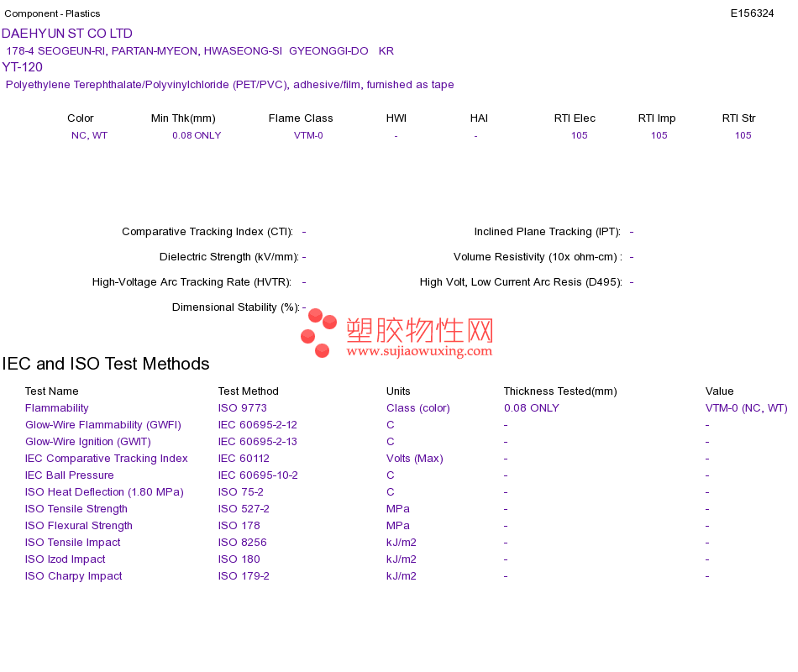Screen dimensions: 798x672
Task: Open the IEC Comparative Tracking Index link
Action: pyautogui.click(x=107, y=458)
